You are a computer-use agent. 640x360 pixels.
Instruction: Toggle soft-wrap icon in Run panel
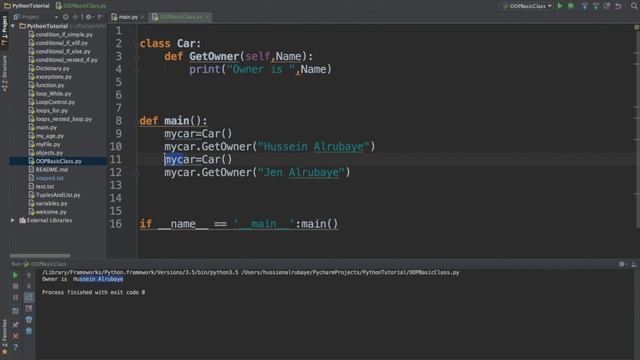click(x=29, y=297)
